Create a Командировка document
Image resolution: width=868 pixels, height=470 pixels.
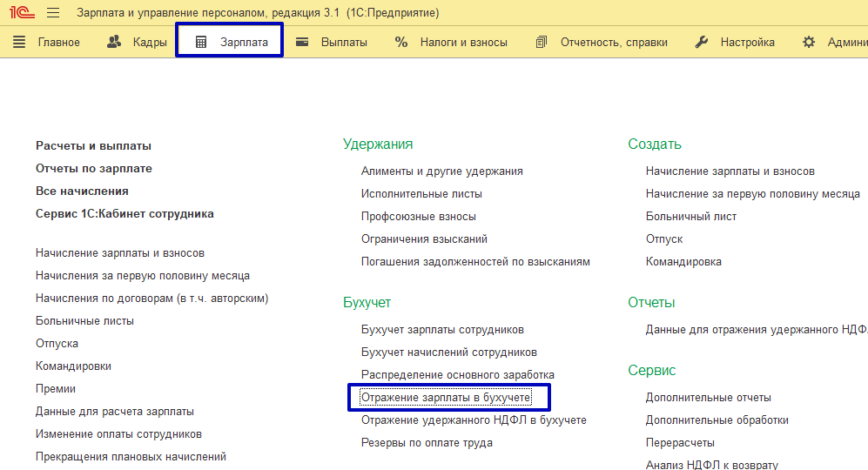tap(683, 262)
